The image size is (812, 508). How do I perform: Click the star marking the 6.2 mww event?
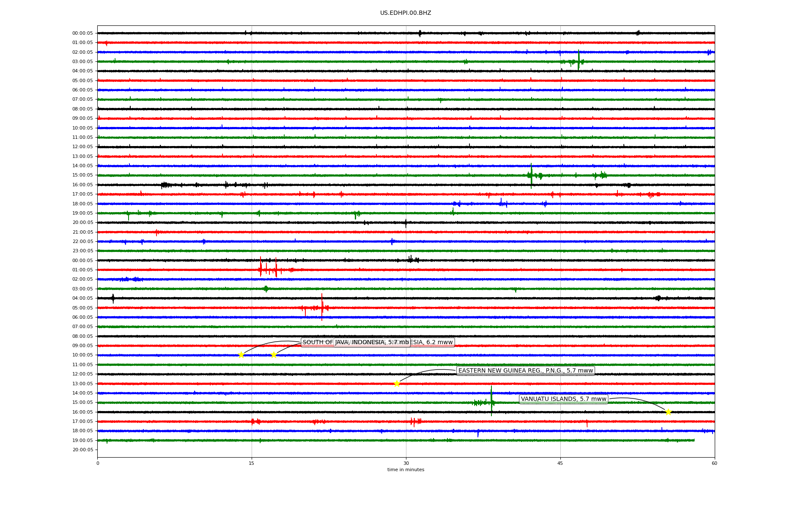(x=274, y=355)
